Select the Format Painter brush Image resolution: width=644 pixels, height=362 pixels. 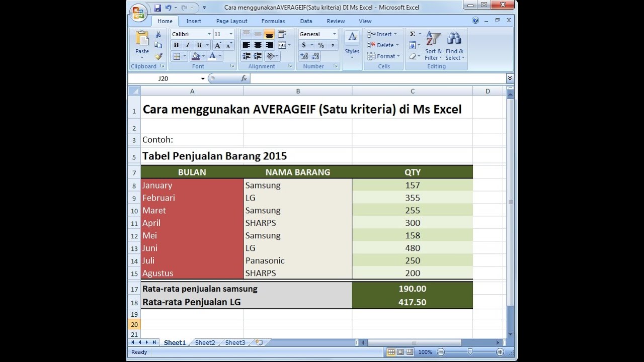click(158, 56)
